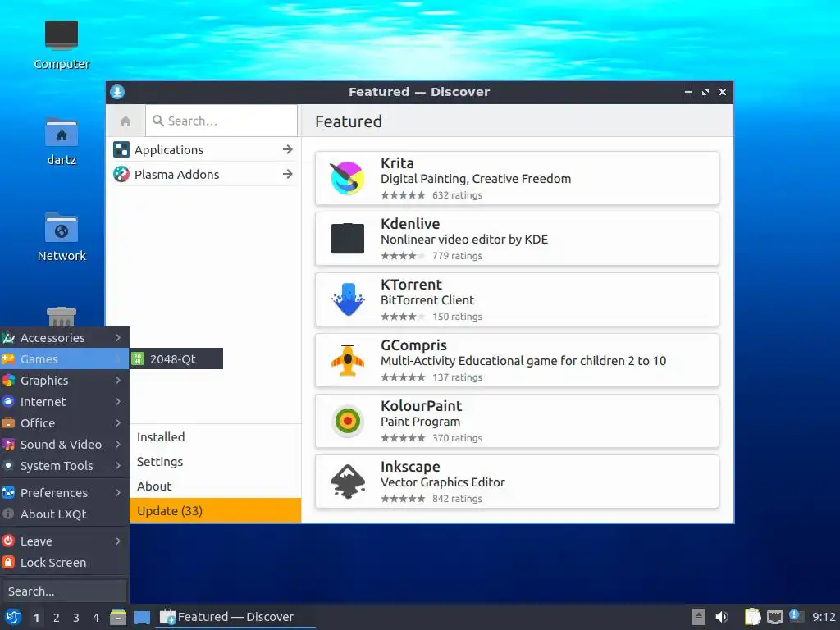
Task: Click Kdenlive's 779 ratings stars
Action: tap(403, 256)
